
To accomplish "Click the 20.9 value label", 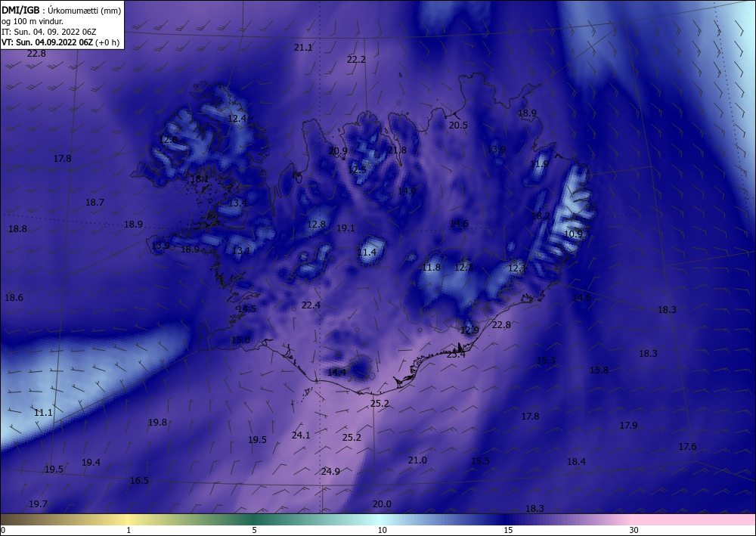I will (x=338, y=151).
